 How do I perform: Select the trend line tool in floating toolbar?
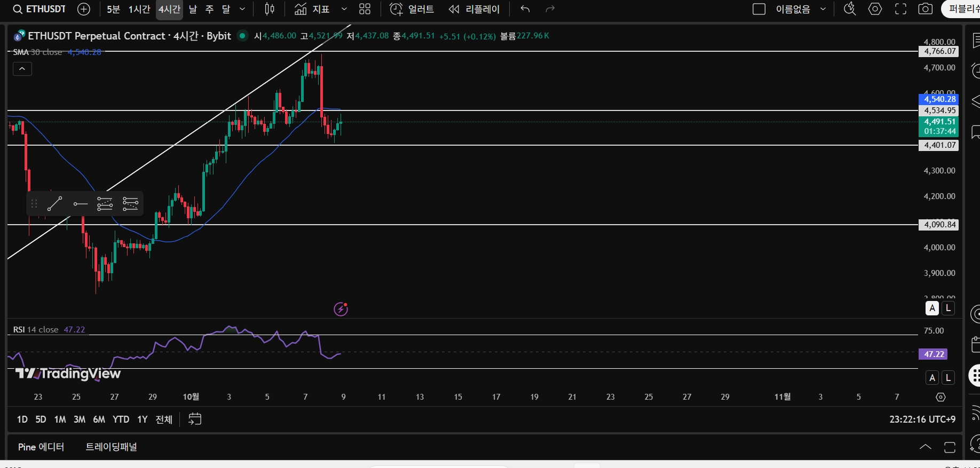[54, 203]
